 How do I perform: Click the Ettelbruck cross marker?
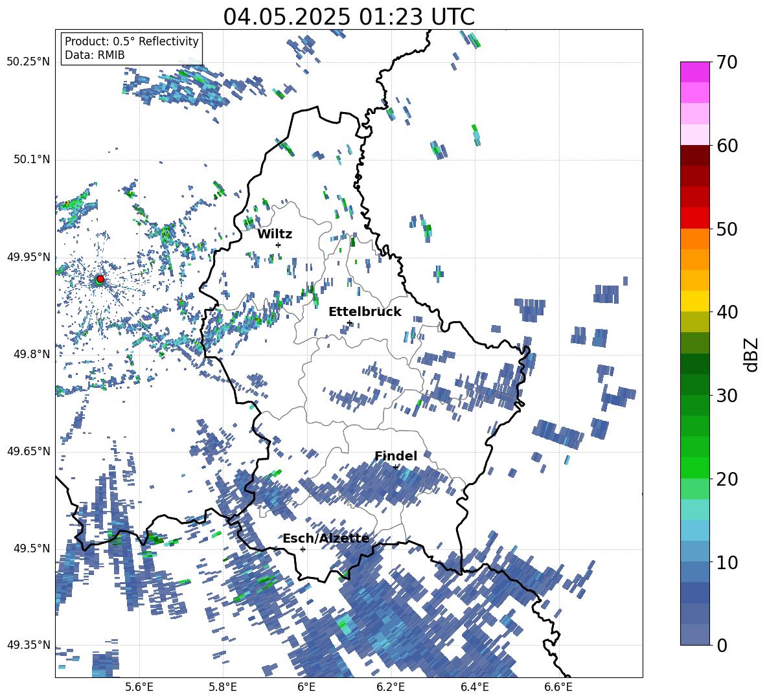[349, 322]
